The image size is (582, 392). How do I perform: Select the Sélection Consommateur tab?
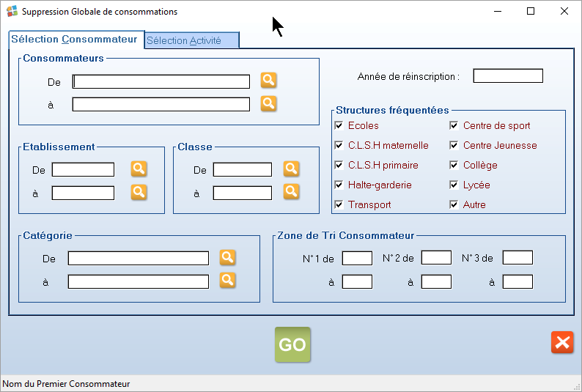[x=74, y=40]
